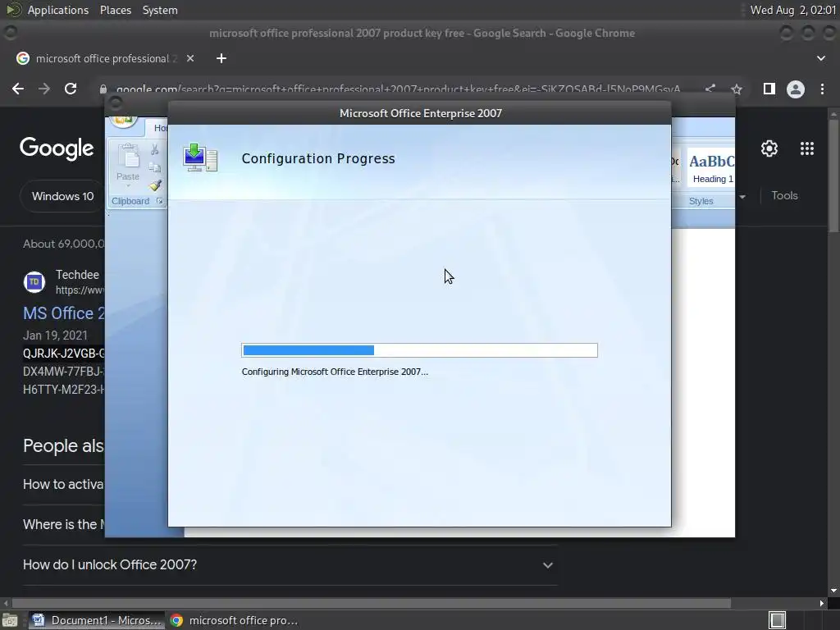
Task: Apply the Heading 1 style in Word
Action: [711, 167]
